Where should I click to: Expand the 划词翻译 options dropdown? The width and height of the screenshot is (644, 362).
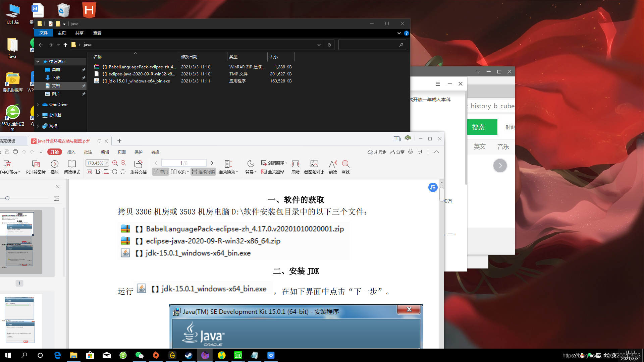(x=286, y=163)
